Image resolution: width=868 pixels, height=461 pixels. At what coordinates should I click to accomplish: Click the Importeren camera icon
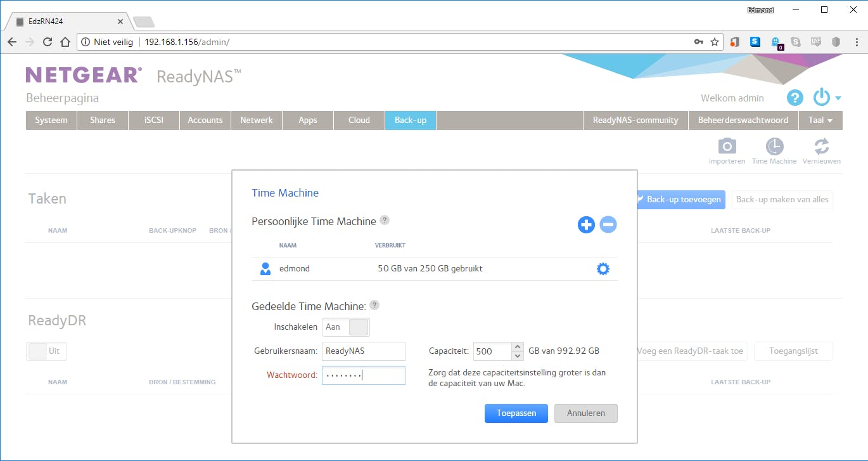727,146
